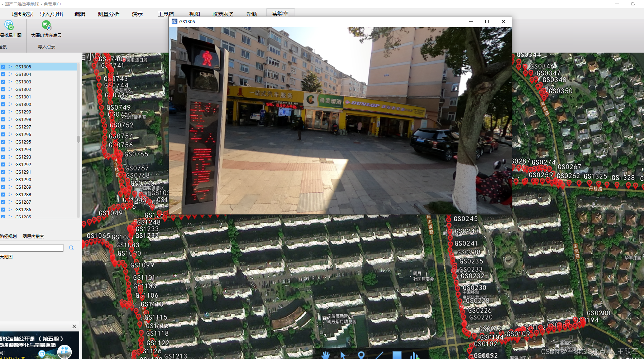
Task: Select the arrow pointer tool on map toolbar
Action: tap(343, 355)
